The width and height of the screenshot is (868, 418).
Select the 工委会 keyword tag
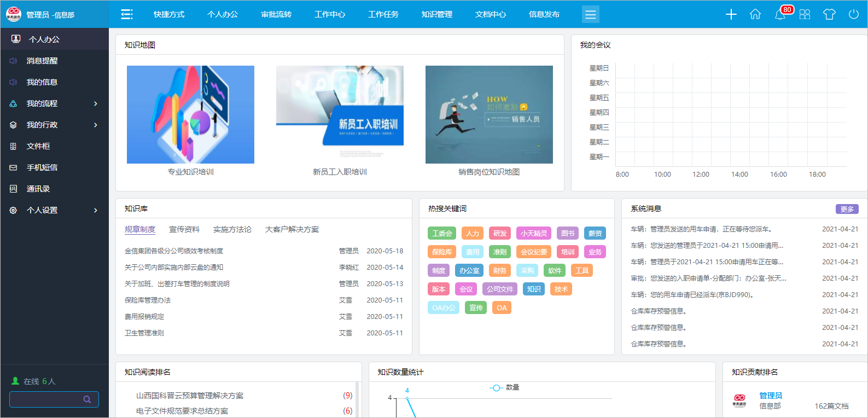(x=442, y=234)
